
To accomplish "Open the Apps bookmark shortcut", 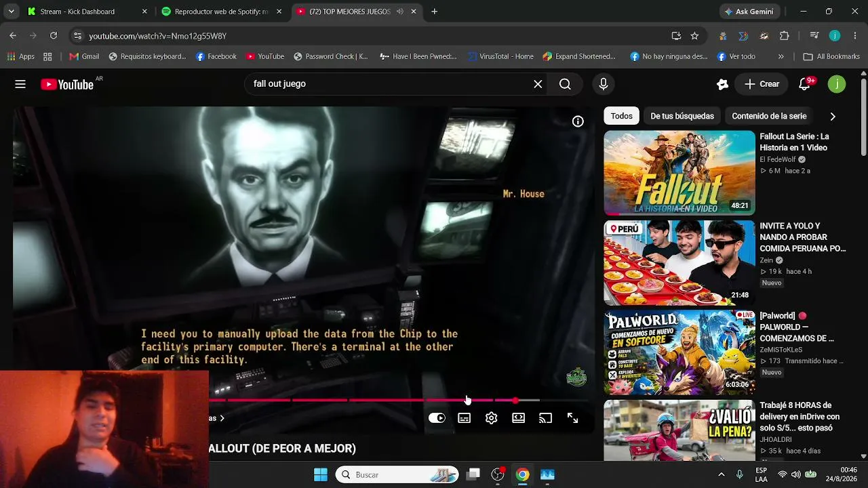I will tap(20, 56).
